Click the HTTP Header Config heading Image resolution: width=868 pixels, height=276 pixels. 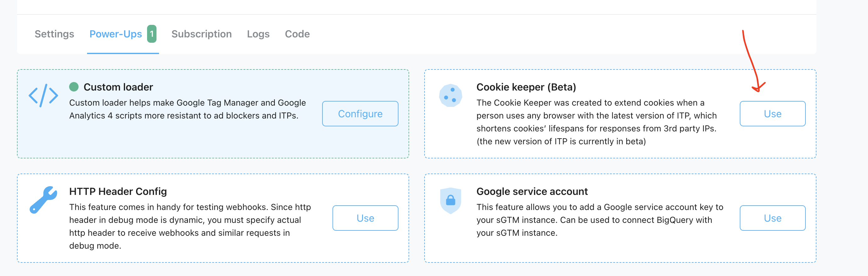(118, 191)
